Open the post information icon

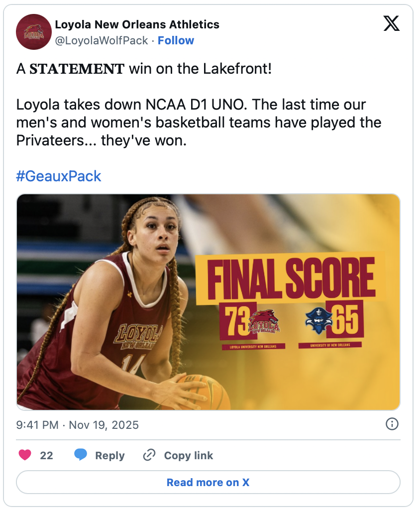(392, 424)
